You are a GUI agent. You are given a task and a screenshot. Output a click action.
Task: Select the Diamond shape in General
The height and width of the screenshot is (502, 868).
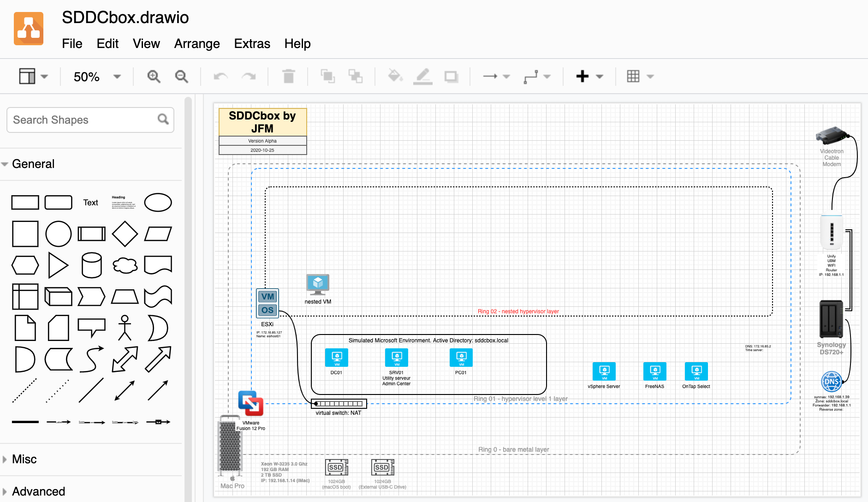pos(125,234)
